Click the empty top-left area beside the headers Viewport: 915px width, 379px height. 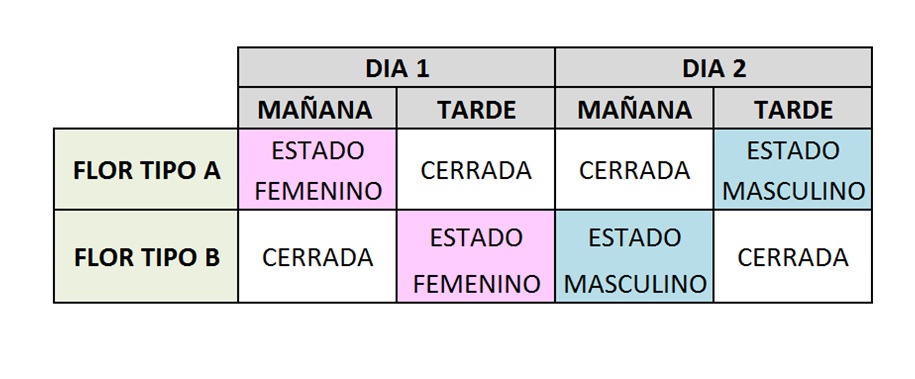146,88
